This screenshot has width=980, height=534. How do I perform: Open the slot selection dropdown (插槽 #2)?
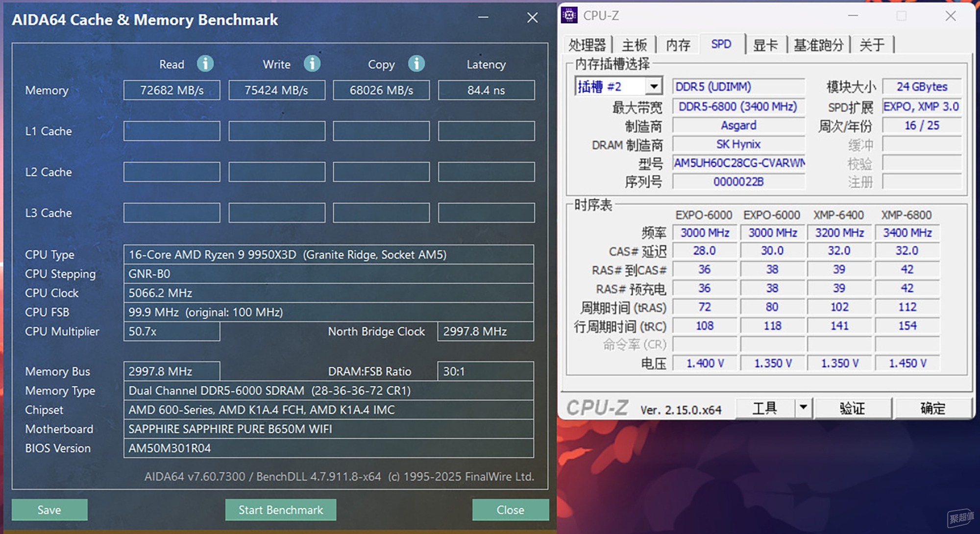click(x=654, y=87)
